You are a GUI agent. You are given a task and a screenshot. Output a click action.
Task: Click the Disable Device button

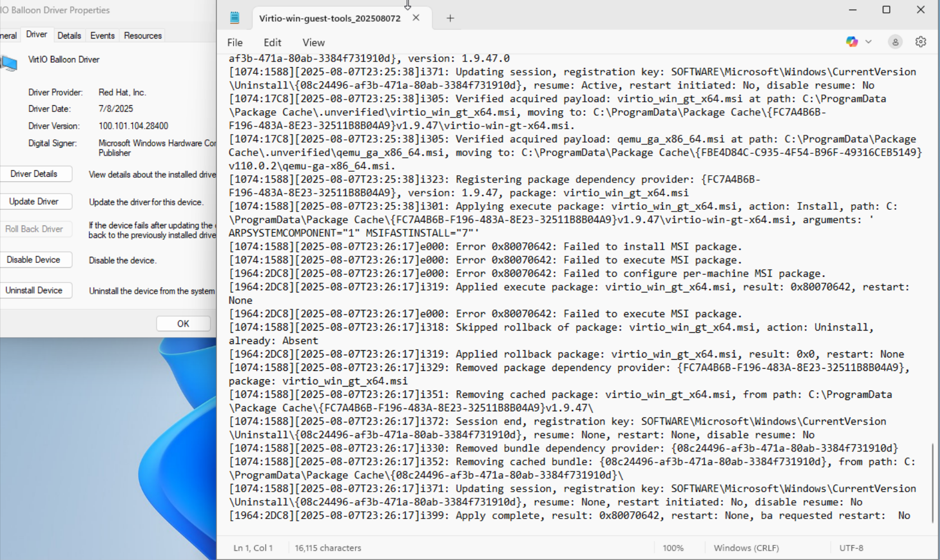pyautogui.click(x=34, y=260)
